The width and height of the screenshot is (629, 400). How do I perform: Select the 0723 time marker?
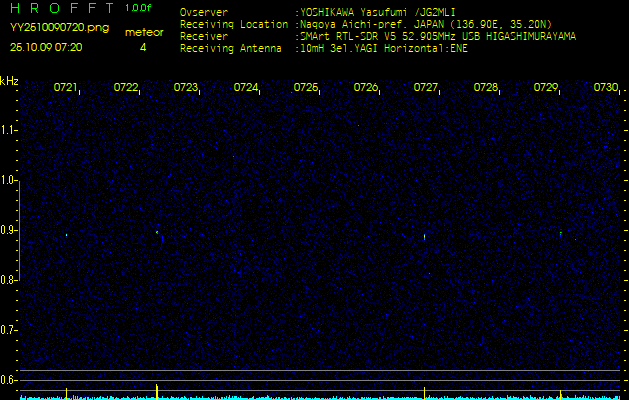(185, 88)
